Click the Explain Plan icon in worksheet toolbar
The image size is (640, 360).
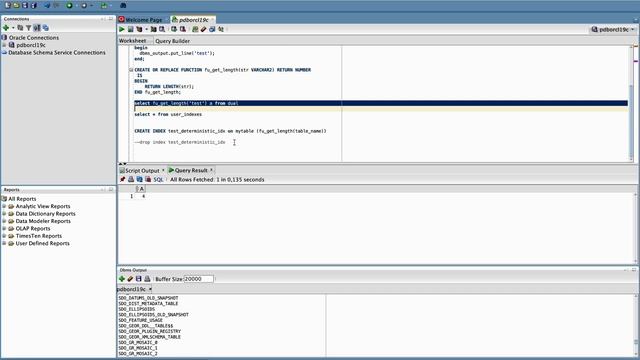139,29
